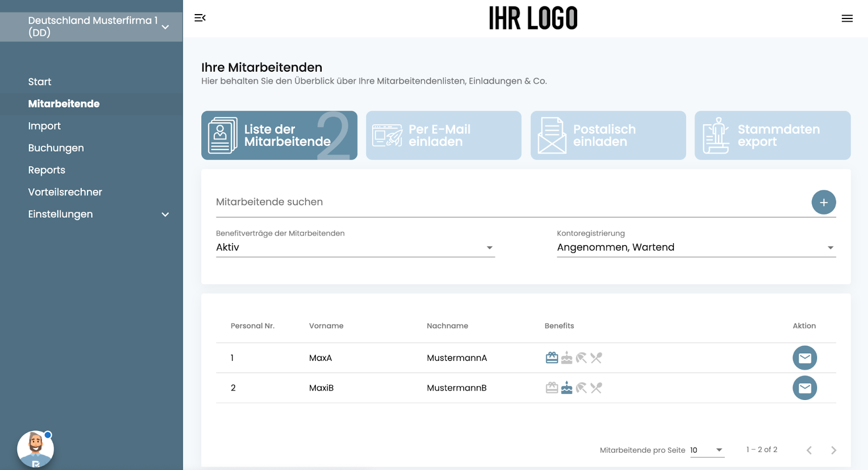Open Kontoregistrierung dropdown

[696, 247]
